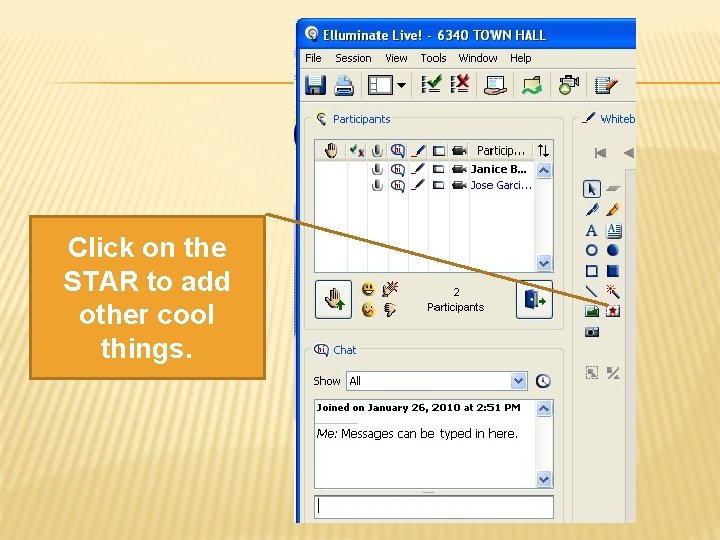Click the layout panel icon in toolbar
Screen dimensions: 720x540
[380, 85]
